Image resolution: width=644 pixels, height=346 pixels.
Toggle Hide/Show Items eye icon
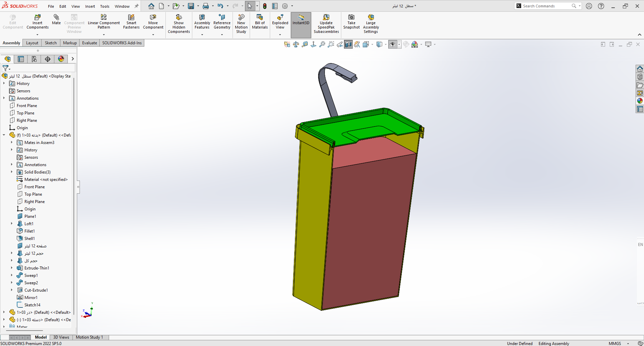[x=393, y=44]
